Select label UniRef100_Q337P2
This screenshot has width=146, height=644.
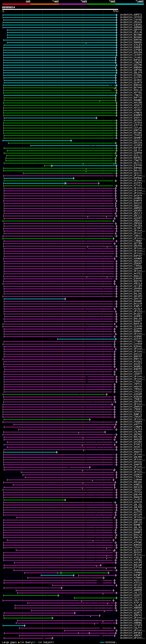coord(131,77)
